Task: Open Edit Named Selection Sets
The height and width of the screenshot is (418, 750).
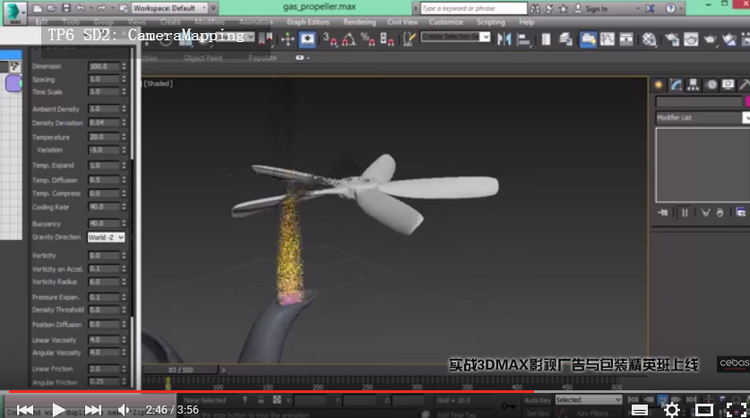Action: 408,39
